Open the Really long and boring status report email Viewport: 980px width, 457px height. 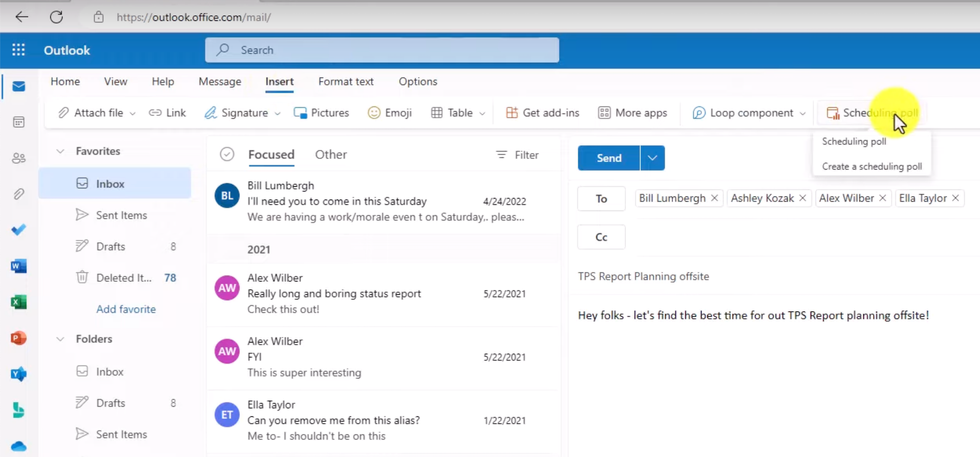pos(383,294)
